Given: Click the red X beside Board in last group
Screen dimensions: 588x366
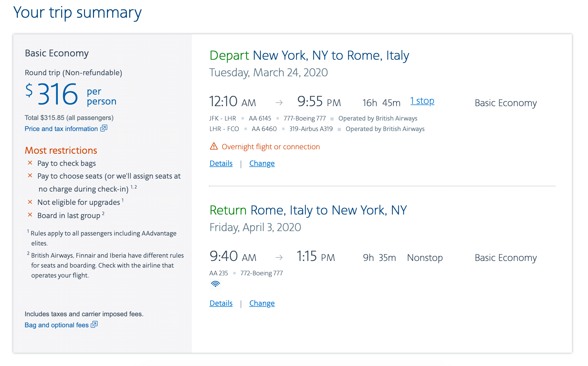Looking at the screenshot, I should 30,215.
